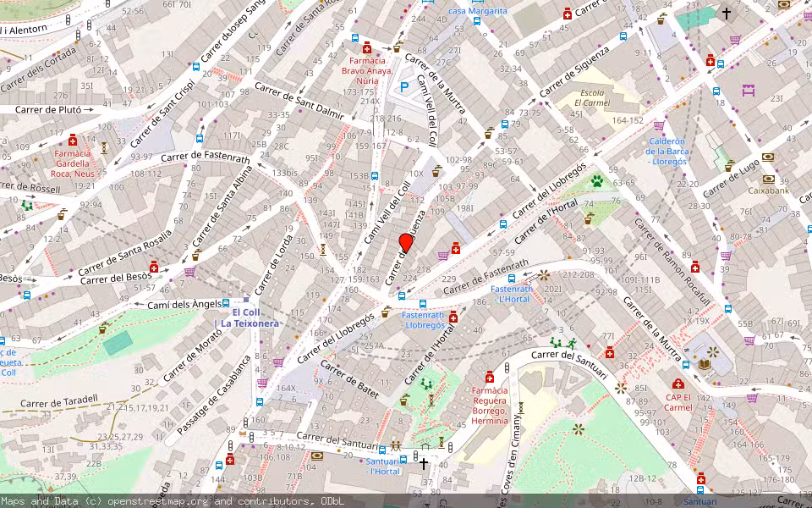Open the CaixaBank location label
Image resolution: width=812 pixels, height=508 pixels.
pos(769,190)
